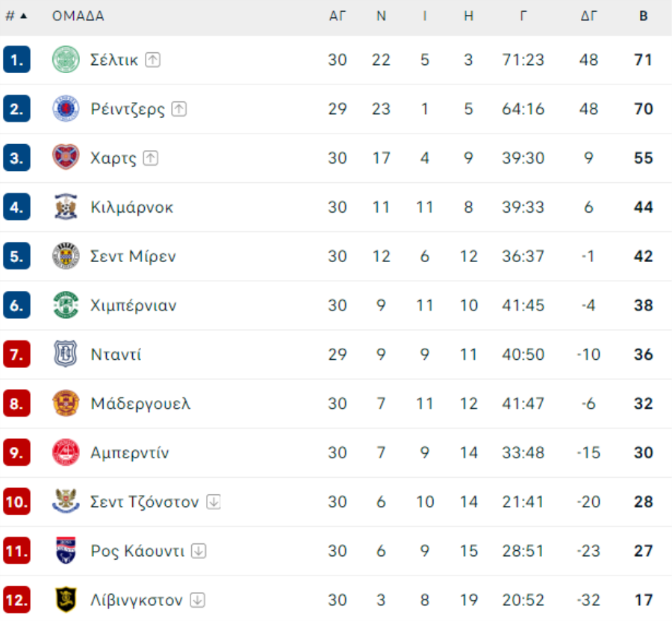Click the St Mirren club crest
This screenshot has height=621, width=672.
point(66,256)
